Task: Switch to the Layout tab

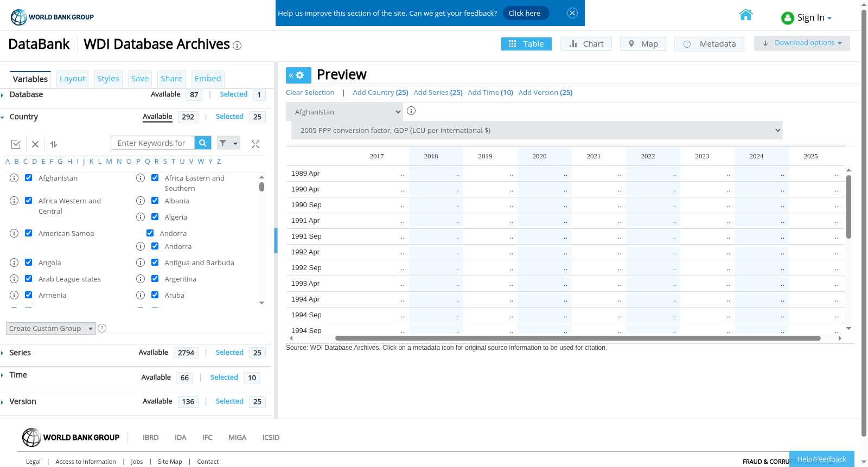Action: pos(73,79)
